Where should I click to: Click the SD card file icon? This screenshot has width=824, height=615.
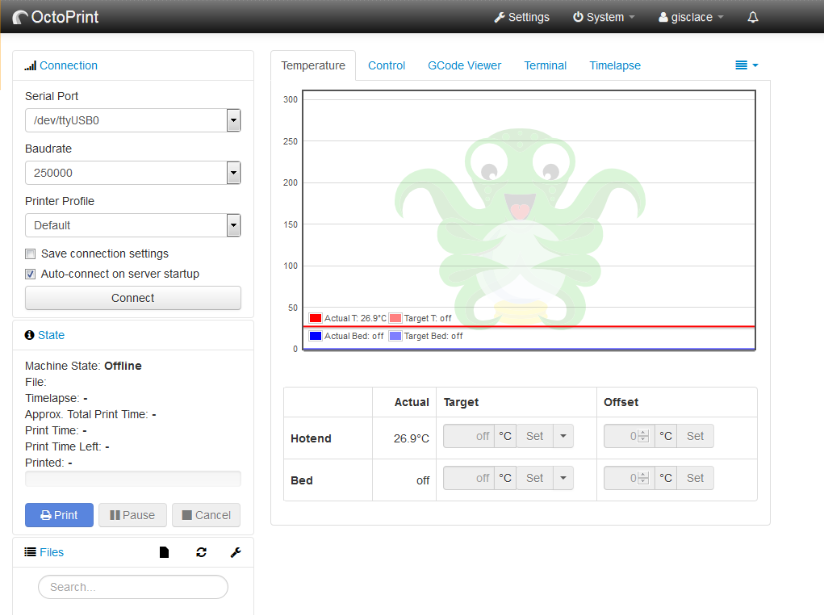click(164, 552)
